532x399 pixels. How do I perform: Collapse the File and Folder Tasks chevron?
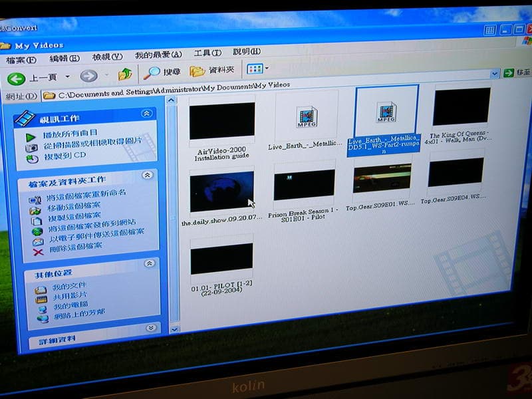(x=147, y=176)
